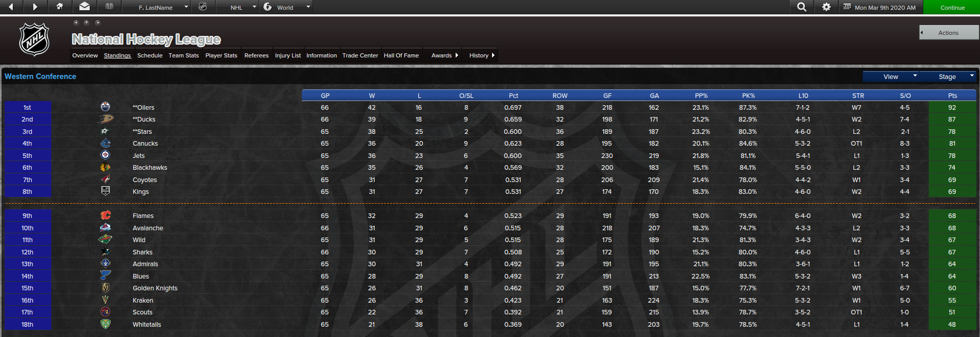Click the small previous league arrow above title
The width and height of the screenshot is (980, 337).
[x=76, y=23]
